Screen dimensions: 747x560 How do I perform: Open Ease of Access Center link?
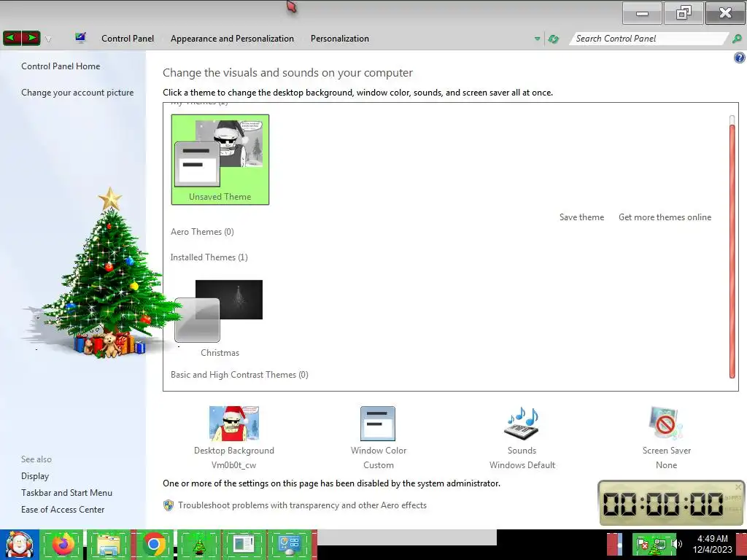tap(63, 510)
